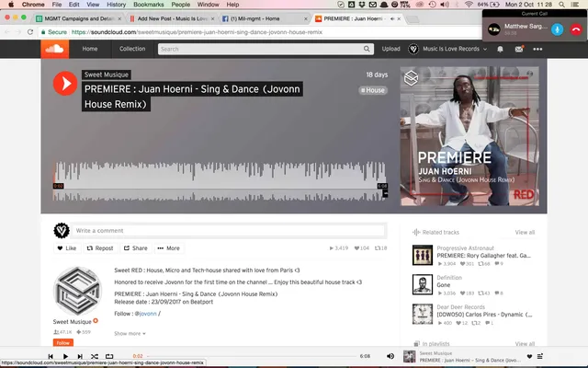Click the Upload link
Screen dimensions: 588x368
click(390, 49)
